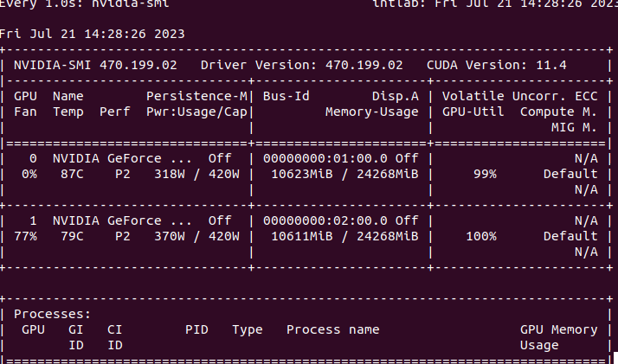Click the 'NVIDIA-SMI 470.199.02' text
The width and height of the screenshot is (618, 364).
pyautogui.click(x=95, y=65)
